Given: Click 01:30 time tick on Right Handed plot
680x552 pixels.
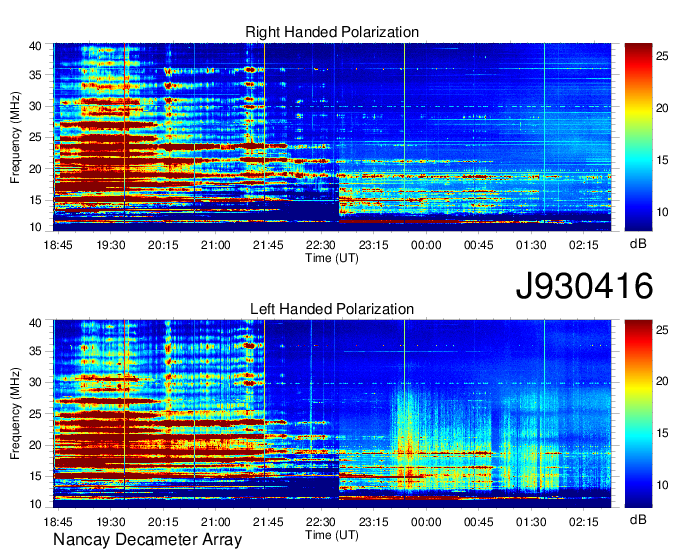Looking at the screenshot, I should [531, 245].
